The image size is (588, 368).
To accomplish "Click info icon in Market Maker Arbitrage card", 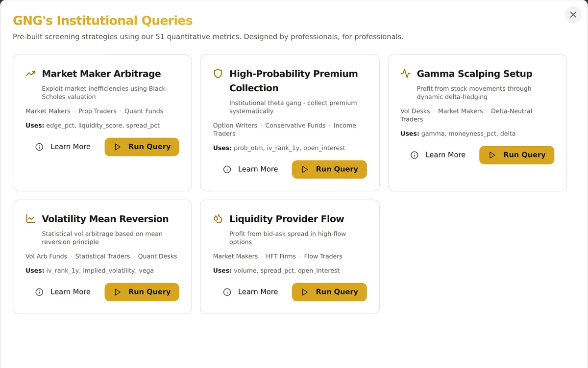I will coord(39,147).
